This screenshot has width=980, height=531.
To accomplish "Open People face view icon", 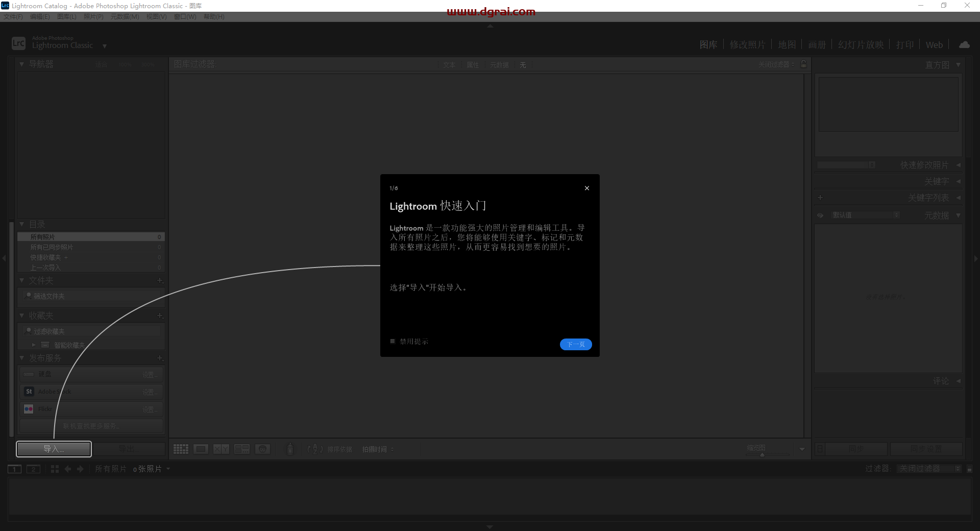I will (262, 449).
